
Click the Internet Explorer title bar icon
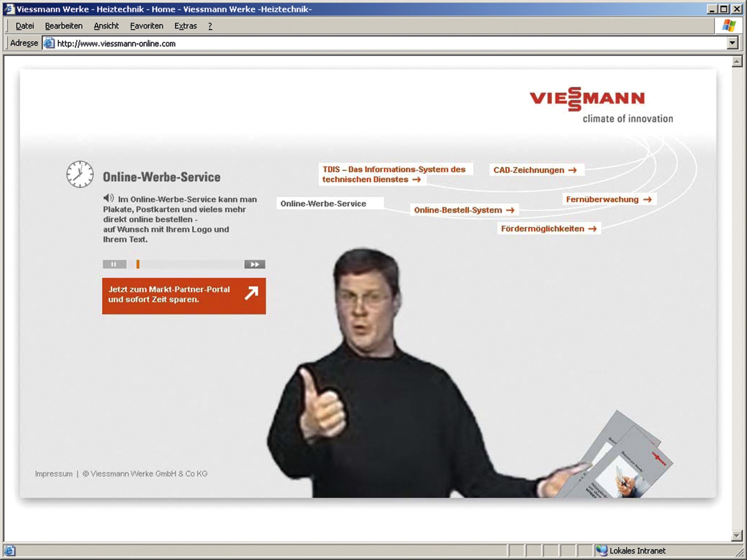(9, 9)
